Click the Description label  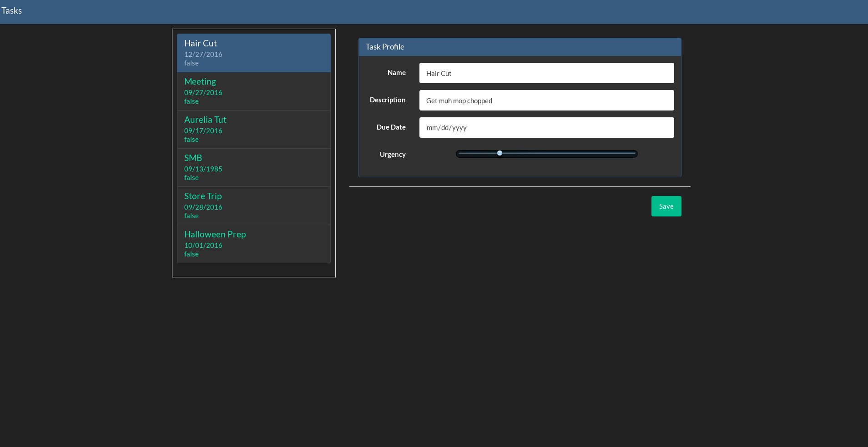point(388,100)
